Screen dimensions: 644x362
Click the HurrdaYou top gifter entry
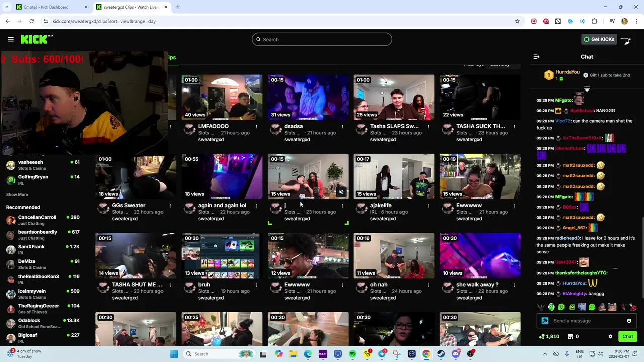tap(562, 75)
